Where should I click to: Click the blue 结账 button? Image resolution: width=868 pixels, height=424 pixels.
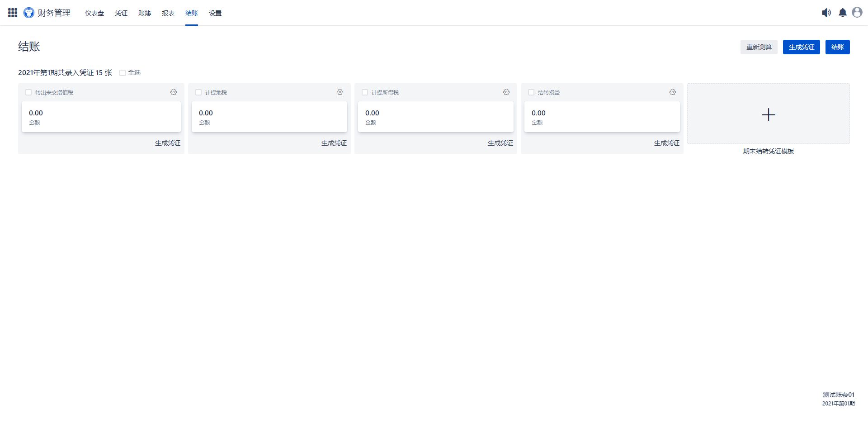coord(838,47)
